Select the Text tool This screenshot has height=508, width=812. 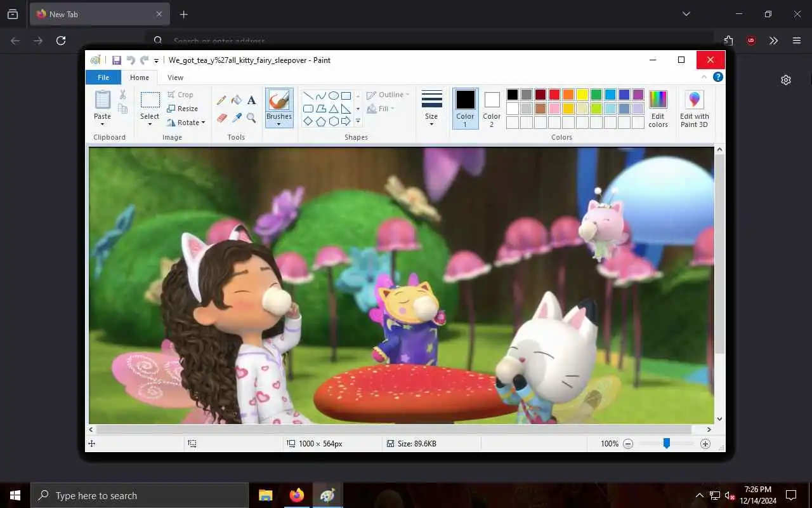[x=252, y=100]
